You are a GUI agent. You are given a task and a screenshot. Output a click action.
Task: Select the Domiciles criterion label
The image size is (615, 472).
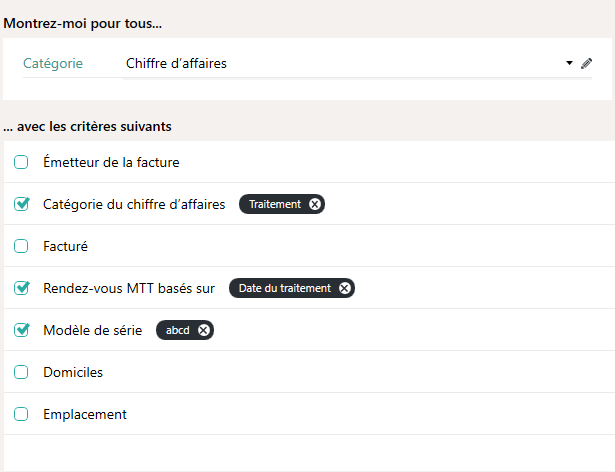73,372
